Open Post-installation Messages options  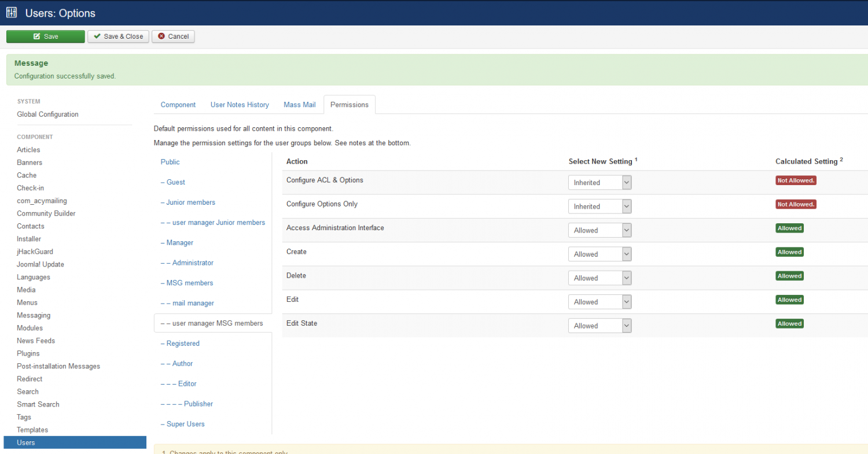58,366
